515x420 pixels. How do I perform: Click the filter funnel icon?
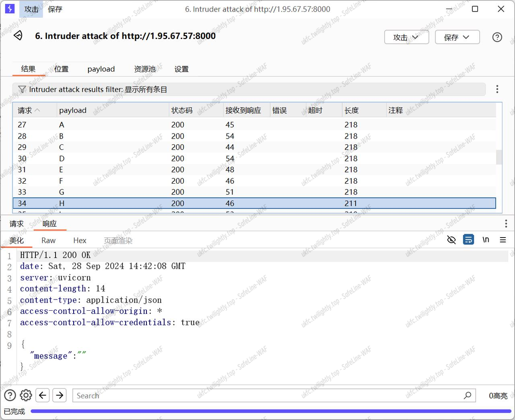click(22, 89)
